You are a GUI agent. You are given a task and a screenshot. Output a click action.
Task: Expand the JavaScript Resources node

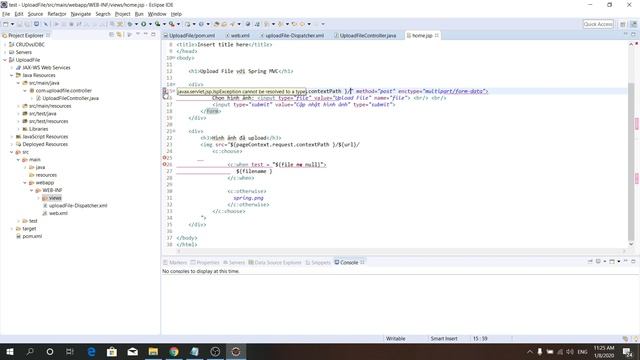click(11, 137)
